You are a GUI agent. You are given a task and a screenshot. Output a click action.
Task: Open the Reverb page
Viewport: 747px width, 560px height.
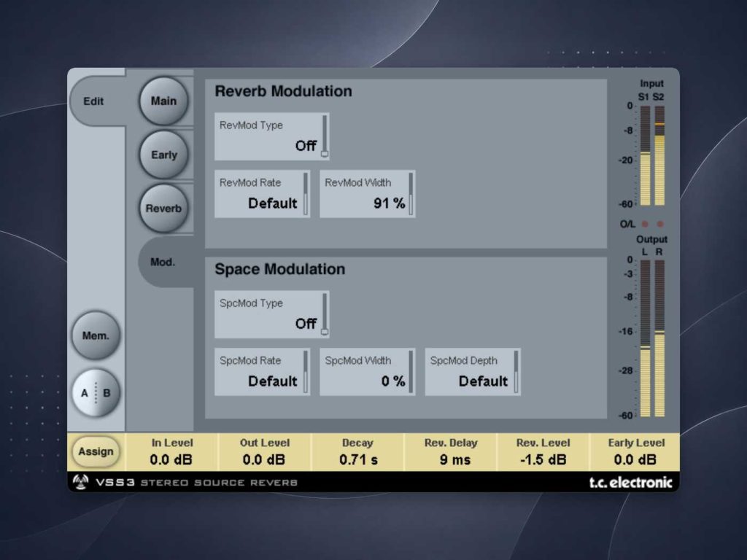(163, 209)
